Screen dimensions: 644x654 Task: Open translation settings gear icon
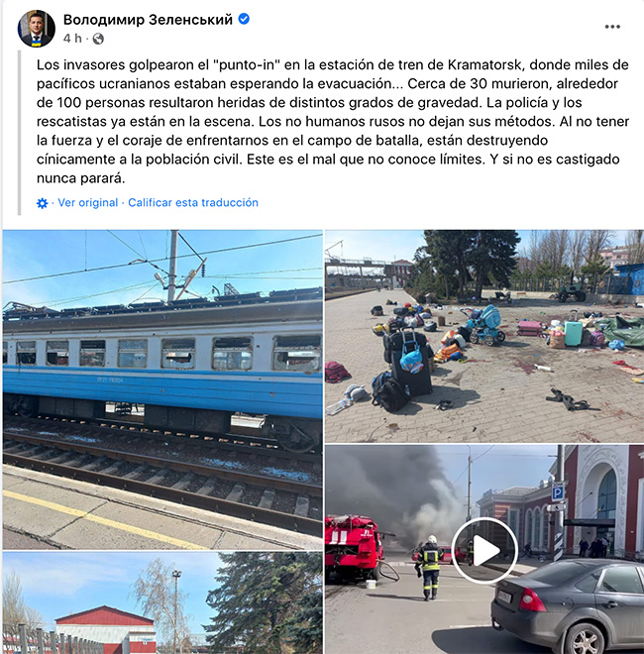[43, 203]
